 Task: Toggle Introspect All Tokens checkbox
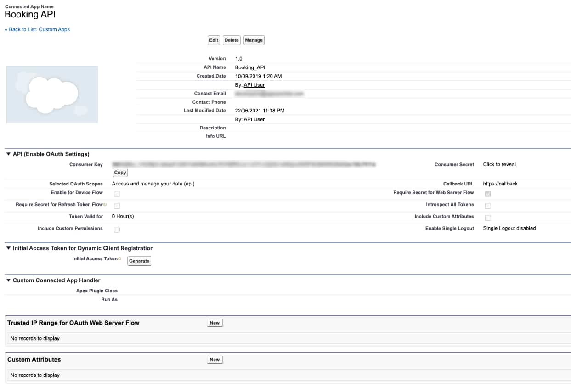(488, 206)
